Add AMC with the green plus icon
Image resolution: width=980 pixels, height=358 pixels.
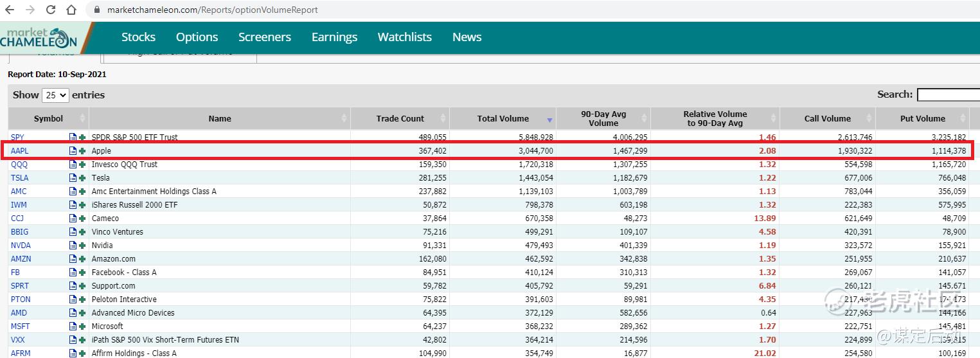point(82,192)
